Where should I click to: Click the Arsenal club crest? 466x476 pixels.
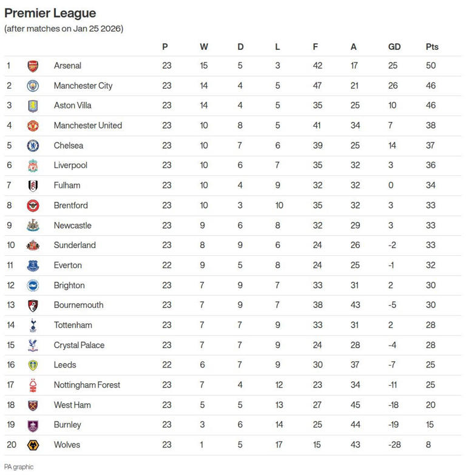click(33, 66)
